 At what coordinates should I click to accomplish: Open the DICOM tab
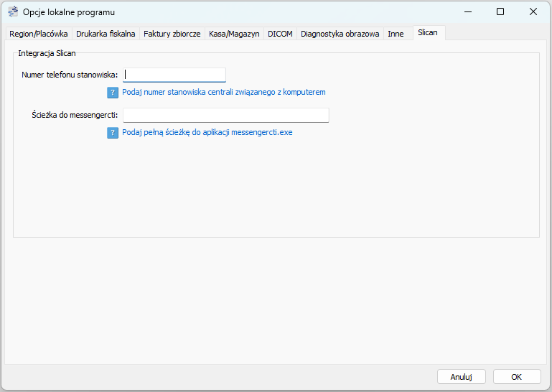pos(280,34)
